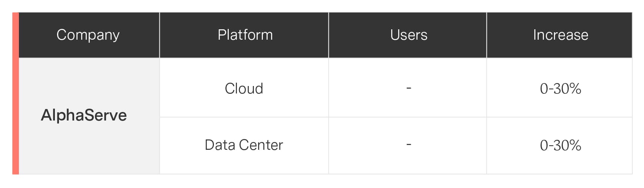Pick the bold AlphaServe text

pos(84,115)
